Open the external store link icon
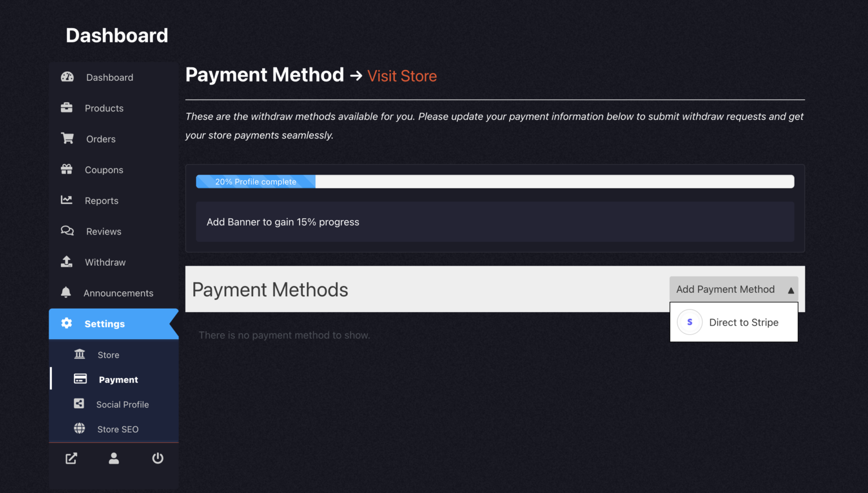 click(x=71, y=459)
